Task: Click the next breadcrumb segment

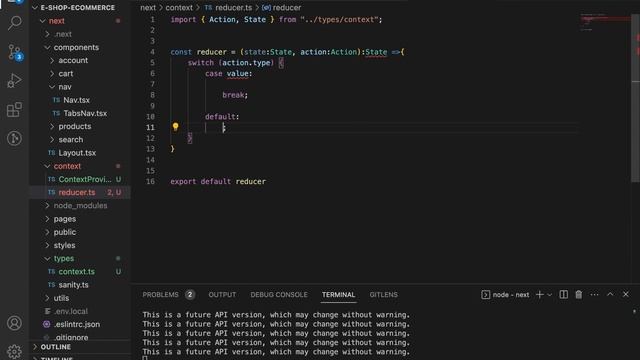Action: [148, 8]
